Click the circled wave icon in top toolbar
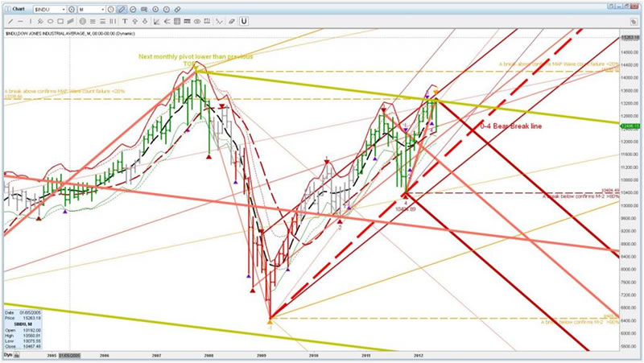Screen dimensions: 644x363 coord(133,10)
